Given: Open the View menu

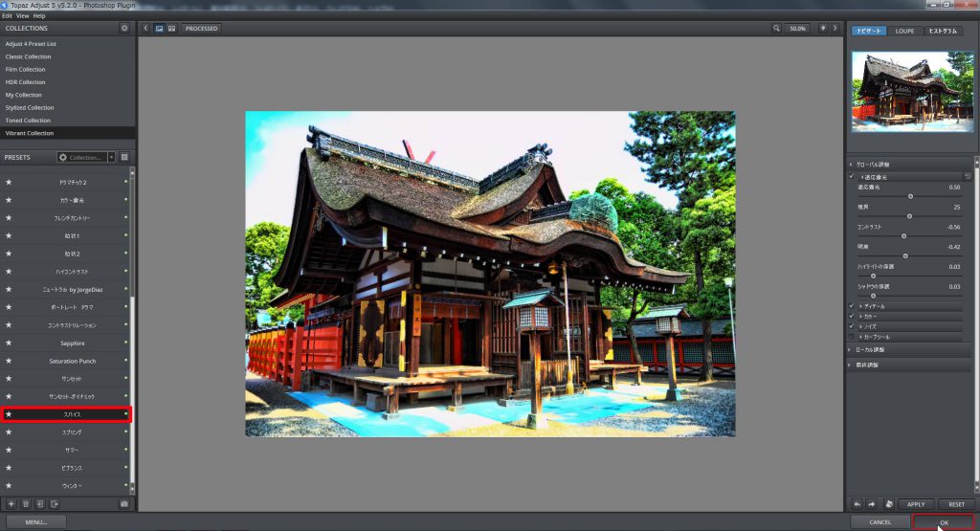Looking at the screenshot, I should click(x=22, y=16).
